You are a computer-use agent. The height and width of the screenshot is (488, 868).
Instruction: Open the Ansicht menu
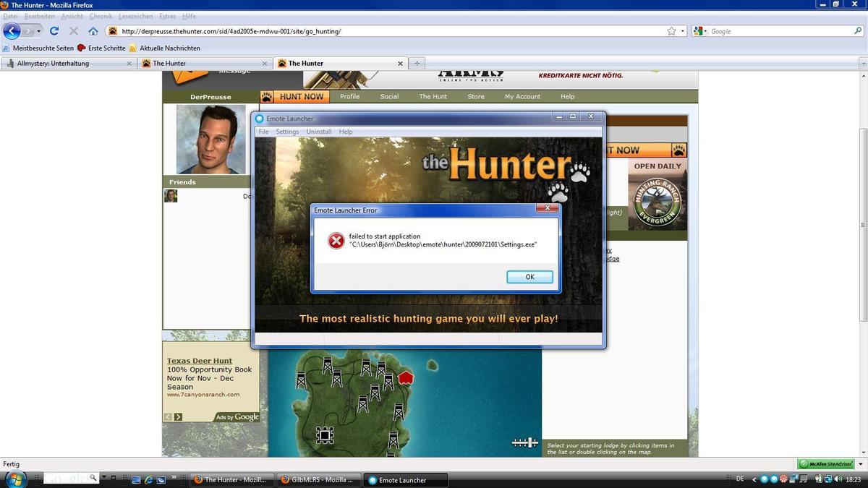coord(72,16)
